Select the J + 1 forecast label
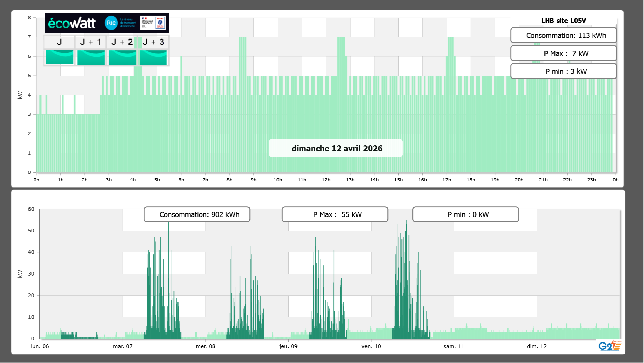This screenshot has height=363, width=644. pos(91,42)
